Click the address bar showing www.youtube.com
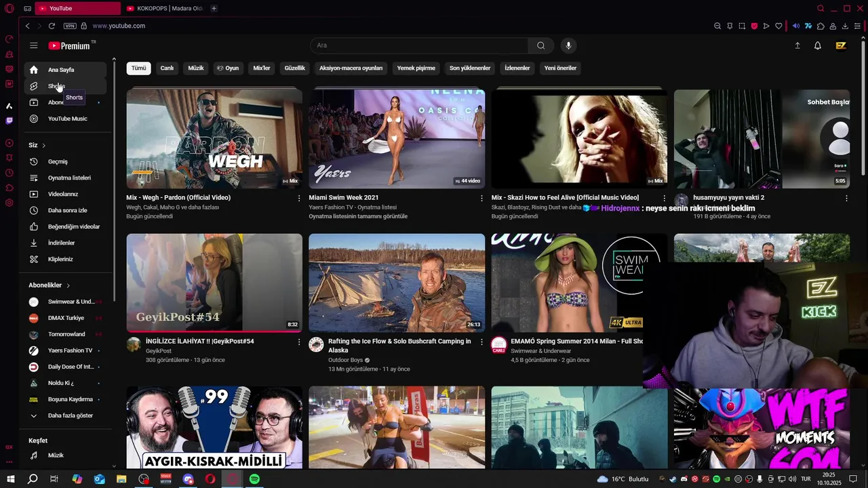The height and width of the screenshot is (488, 868). [119, 26]
